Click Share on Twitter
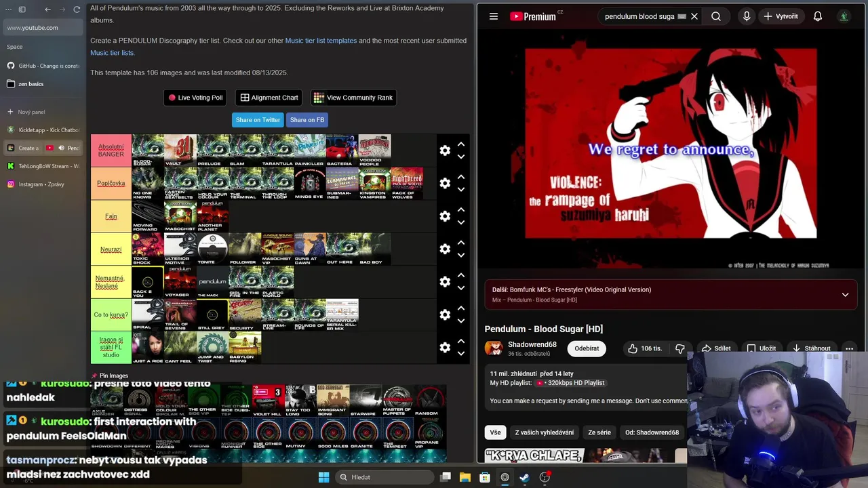This screenshot has height=488, width=868. tap(258, 120)
